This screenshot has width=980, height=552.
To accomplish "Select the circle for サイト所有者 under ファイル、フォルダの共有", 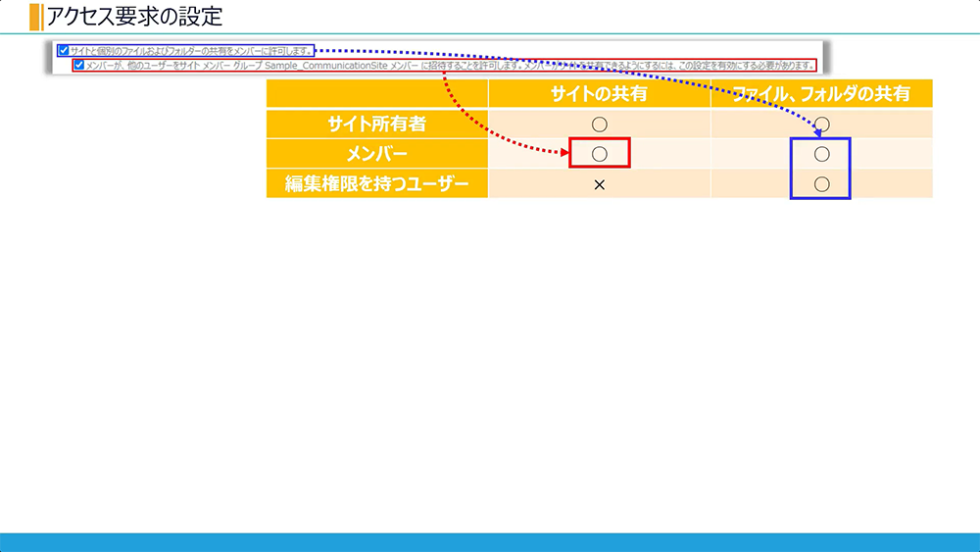I will coord(822,125).
